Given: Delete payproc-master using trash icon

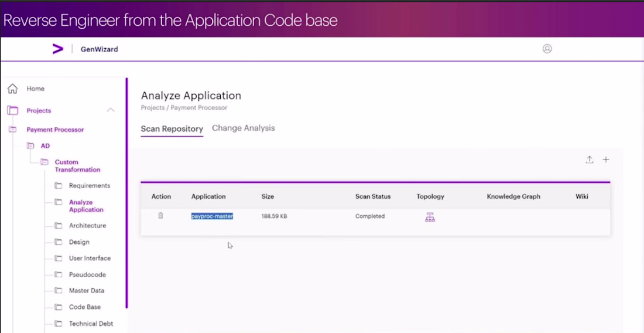Looking at the screenshot, I should point(160,215).
